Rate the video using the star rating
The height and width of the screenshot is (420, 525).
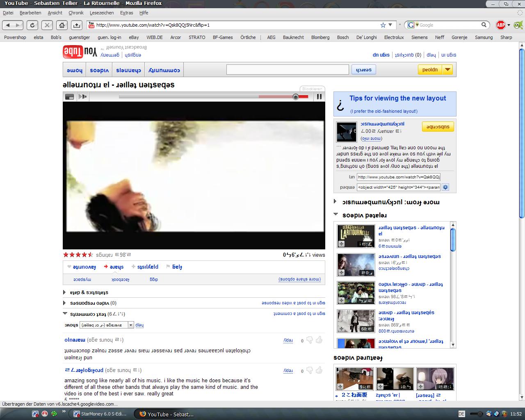click(x=78, y=255)
